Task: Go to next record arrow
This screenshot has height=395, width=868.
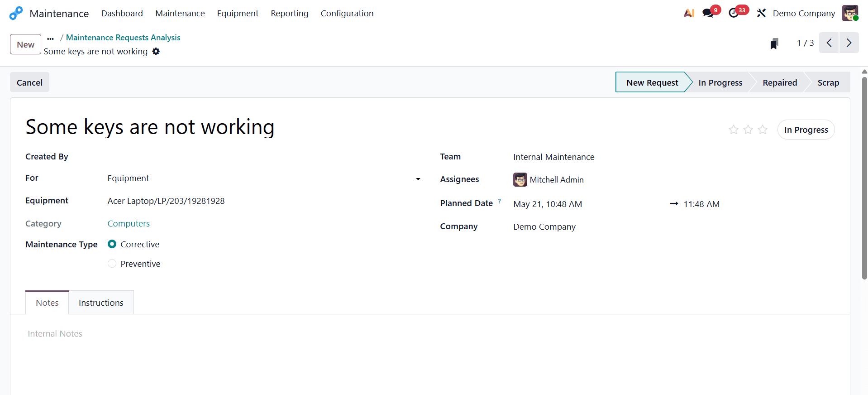Action: [849, 43]
